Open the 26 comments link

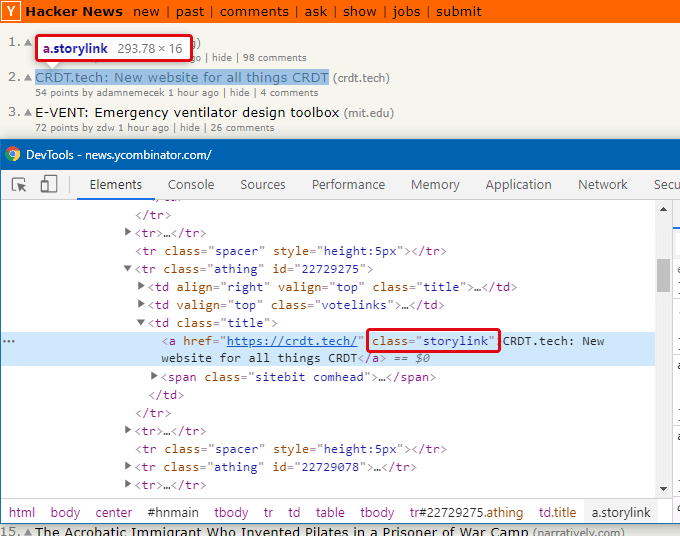pos(242,128)
